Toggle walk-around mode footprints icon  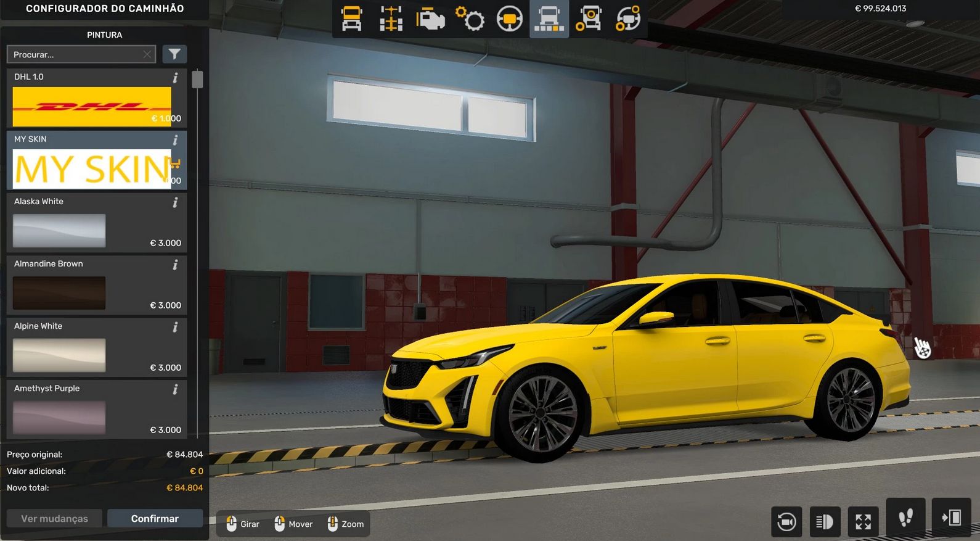click(x=905, y=518)
